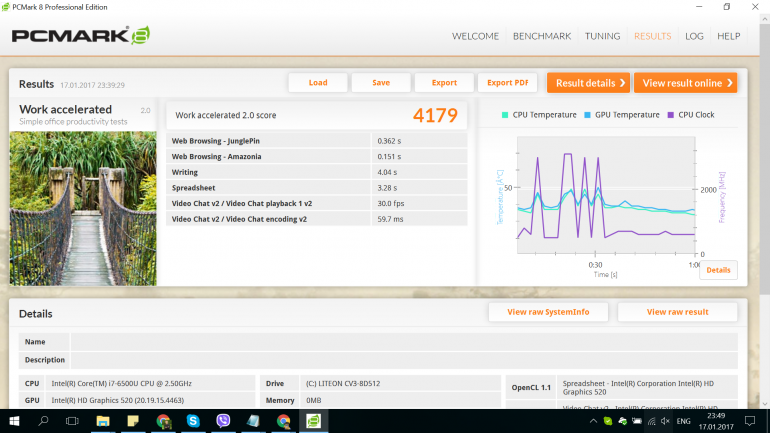Click the jungle bridge thumbnail
This screenshot has height=433, width=770.
click(x=83, y=208)
